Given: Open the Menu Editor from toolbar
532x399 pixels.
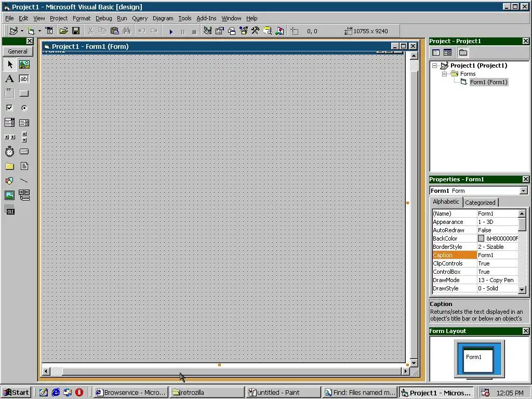Looking at the screenshot, I should click(49, 31).
